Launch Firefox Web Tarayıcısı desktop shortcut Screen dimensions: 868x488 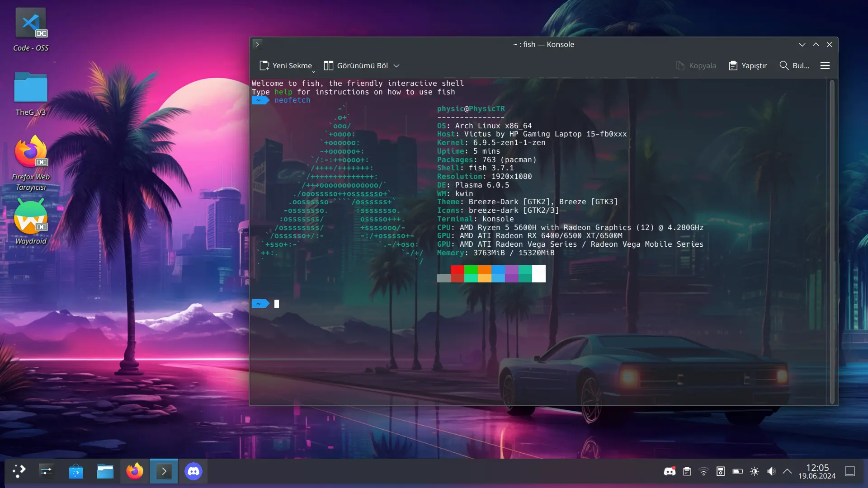[31, 163]
